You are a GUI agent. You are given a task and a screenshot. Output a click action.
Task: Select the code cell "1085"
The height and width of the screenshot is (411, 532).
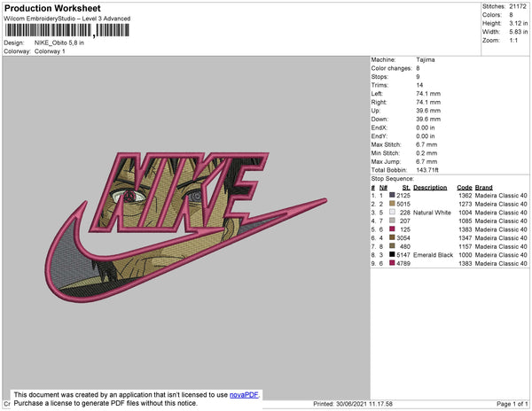click(465, 221)
